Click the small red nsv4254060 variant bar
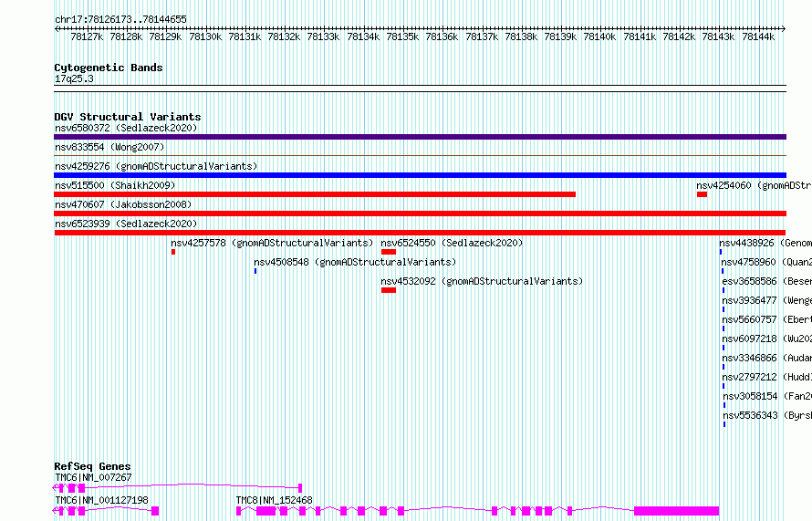 (x=702, y=194)
